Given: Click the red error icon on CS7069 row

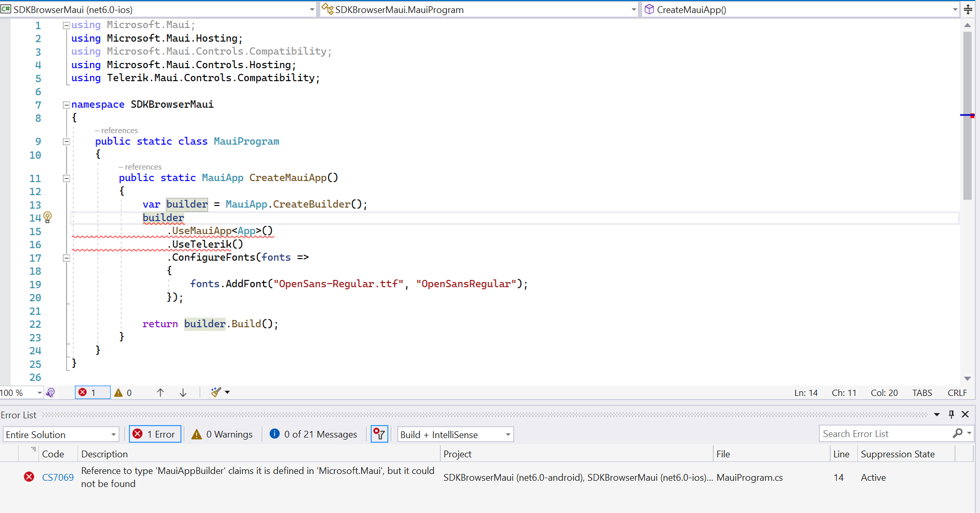Looking at the screenshot, I should (x=29, y=477).
